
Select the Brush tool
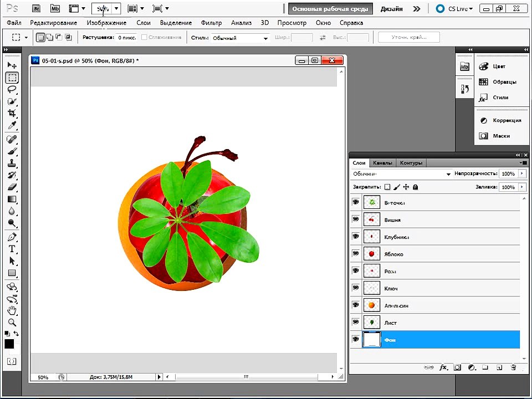(12, 151)
